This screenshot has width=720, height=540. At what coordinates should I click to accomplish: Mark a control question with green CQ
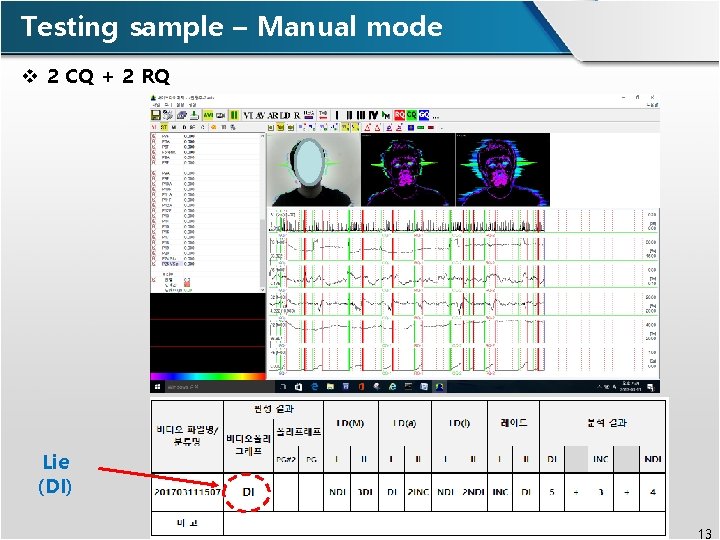411,115
